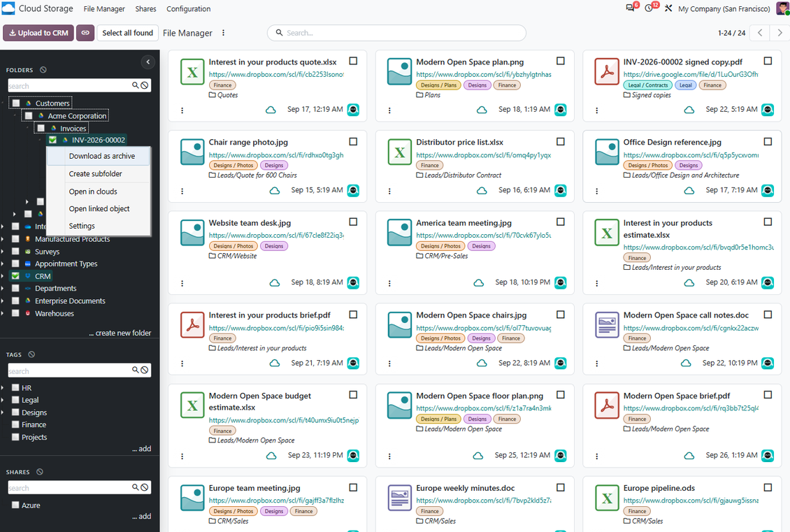Open the activities clock icon
The width and height of the screenshot is (790, 532).
point(649,8)
